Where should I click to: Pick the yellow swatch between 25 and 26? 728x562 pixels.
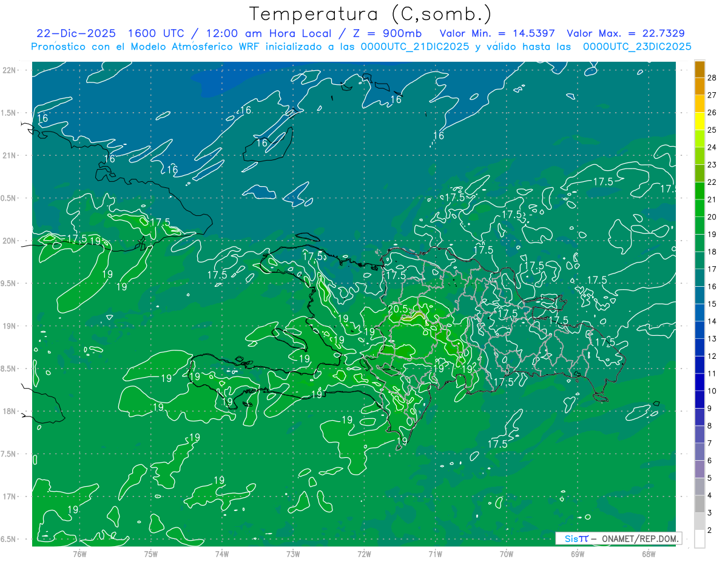[699, 121]
